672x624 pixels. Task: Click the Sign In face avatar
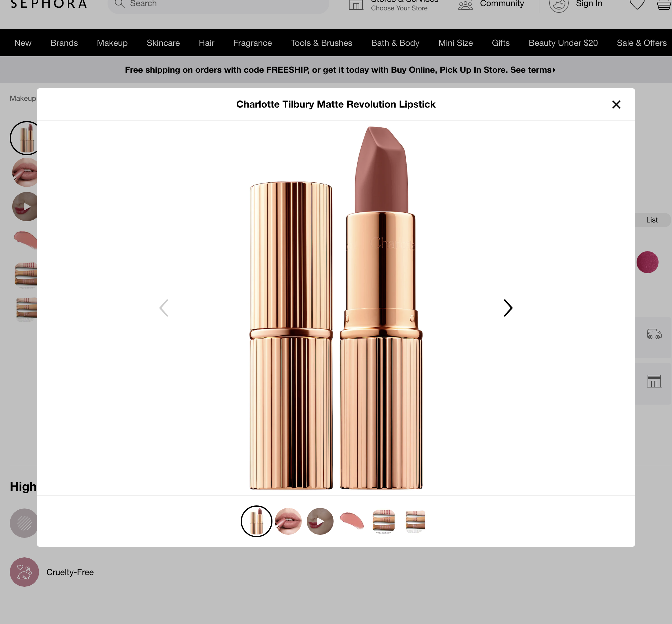(559, 5)
